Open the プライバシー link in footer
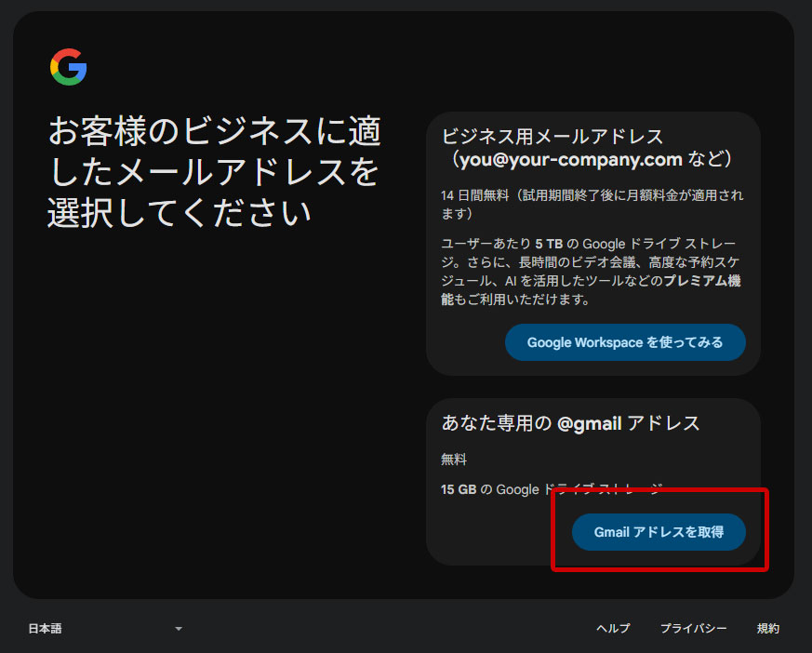The height and width of the screenshot is (653, 812). click(x=693, y=628)
